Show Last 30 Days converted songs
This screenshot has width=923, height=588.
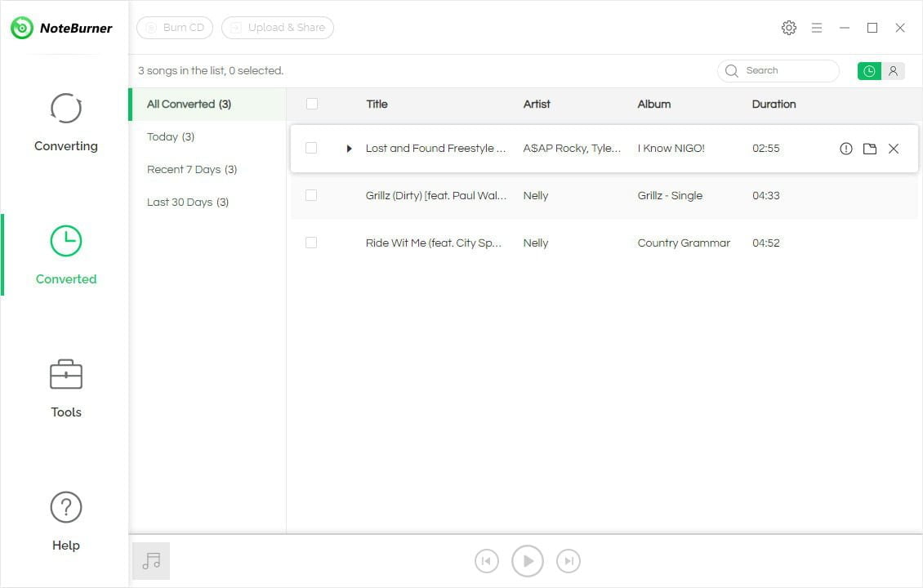[188, 202]
